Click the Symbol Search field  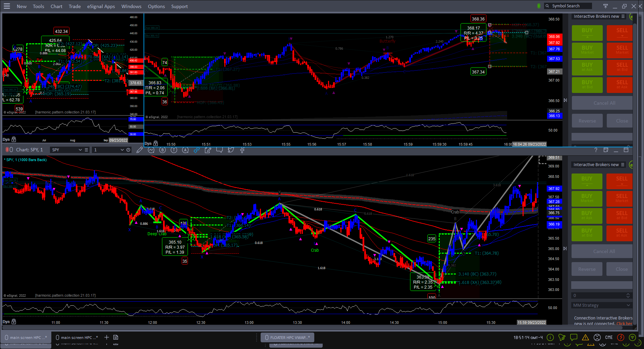568,6
